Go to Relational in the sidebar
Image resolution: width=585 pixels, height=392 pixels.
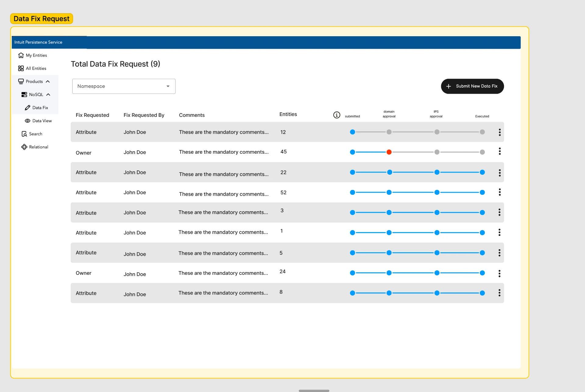tap(38, 147)
